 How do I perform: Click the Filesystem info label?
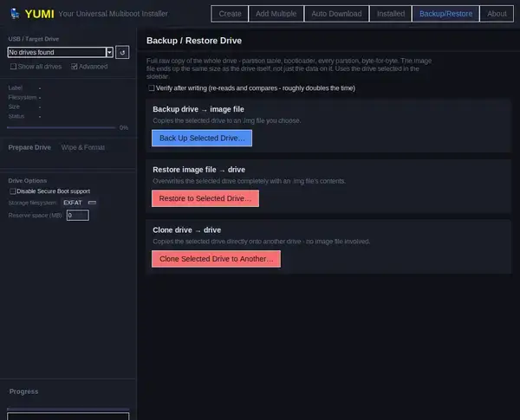pyautogui.click(x=23, y=98)
